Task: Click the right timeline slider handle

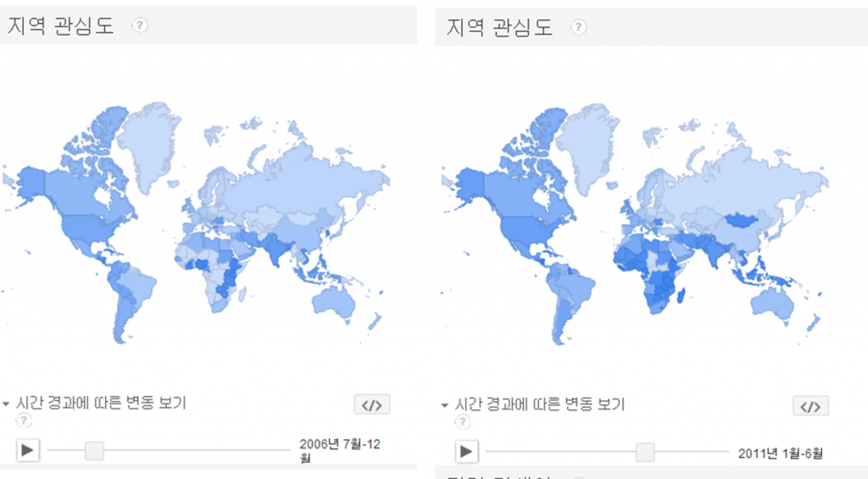Action: point(645,452)
